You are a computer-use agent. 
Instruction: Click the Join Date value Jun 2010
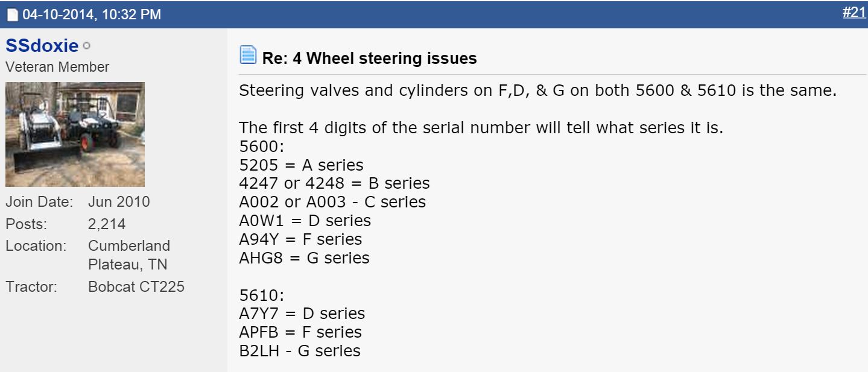pos(119,201)
